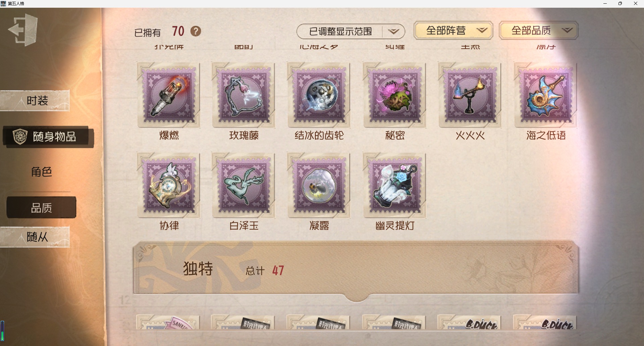Viewport: 644px width, 346px height.
Task: Switch to the 时装 tab
Action: (x=35, y=100)
